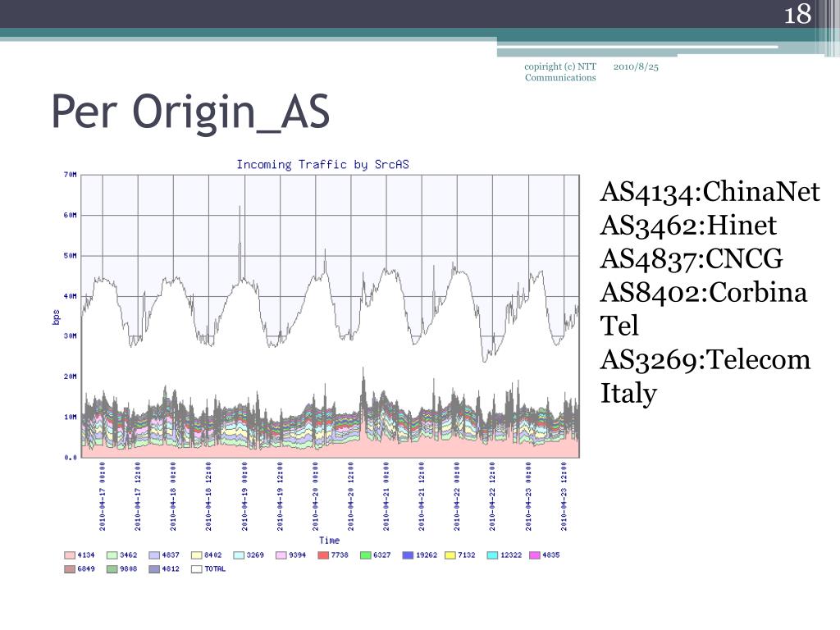
Task: Click the date '2010/8/25'
Action: 636,66
